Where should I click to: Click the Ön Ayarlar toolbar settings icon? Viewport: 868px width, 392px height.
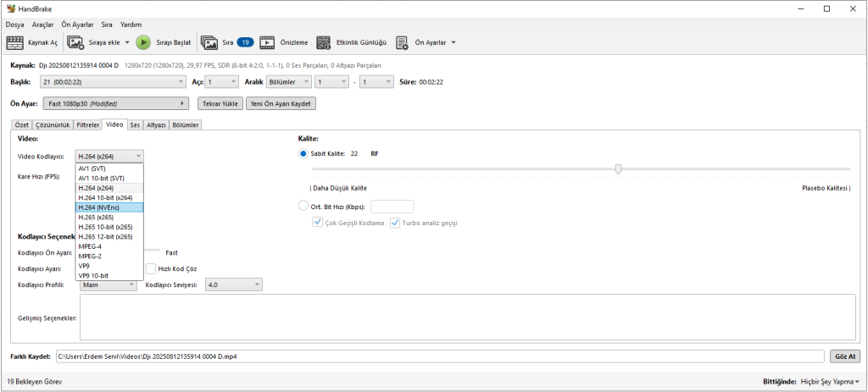pos(402,42)
